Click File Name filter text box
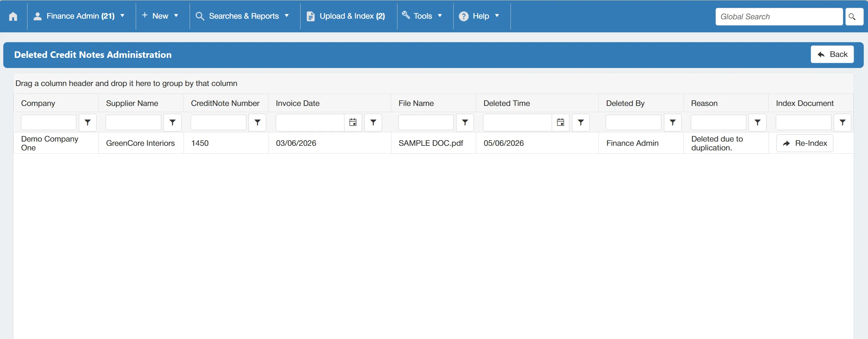The height and width of the screenshot is (339, 868). [426, 123]
